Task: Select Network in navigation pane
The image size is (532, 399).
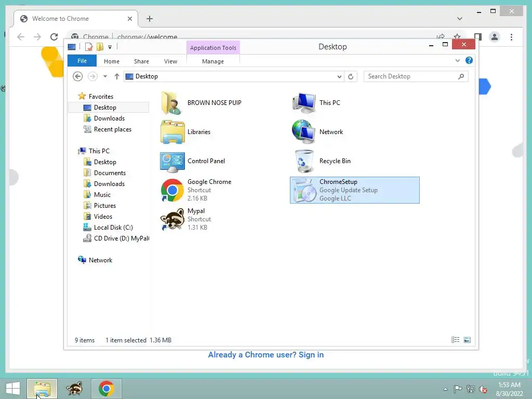Action: tap(95, 260)
